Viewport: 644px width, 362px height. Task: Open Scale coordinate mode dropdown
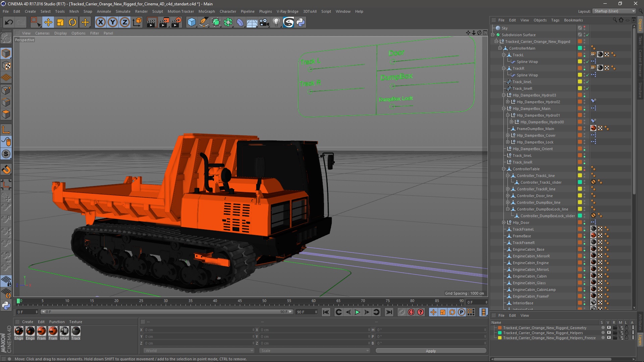[314, 351]
